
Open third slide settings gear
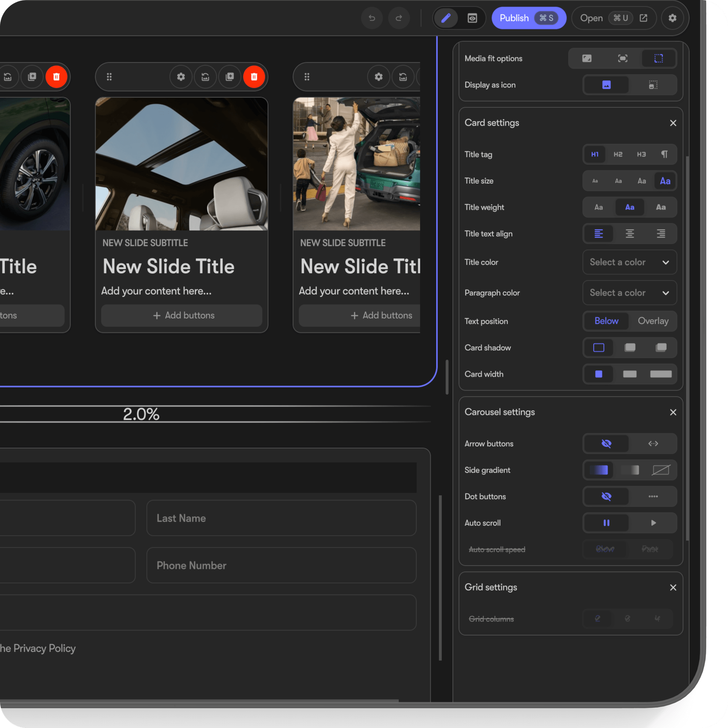click(378, 77)
